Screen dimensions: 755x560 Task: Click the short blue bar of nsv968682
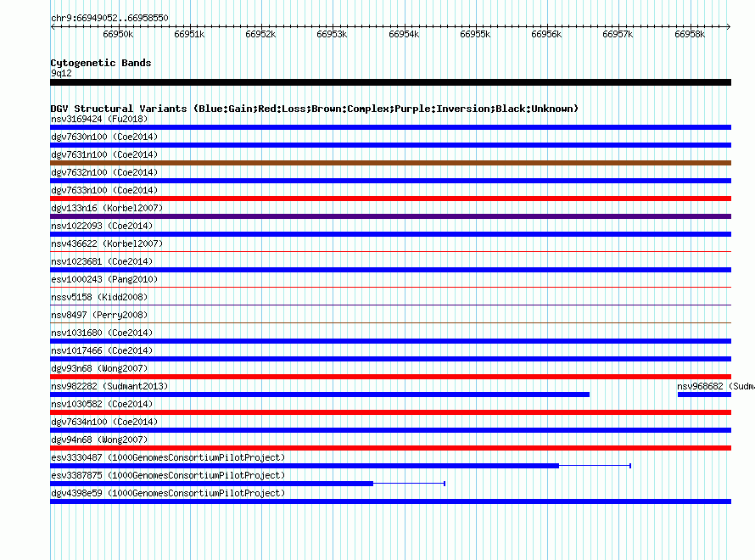click(x=704, y=395)
